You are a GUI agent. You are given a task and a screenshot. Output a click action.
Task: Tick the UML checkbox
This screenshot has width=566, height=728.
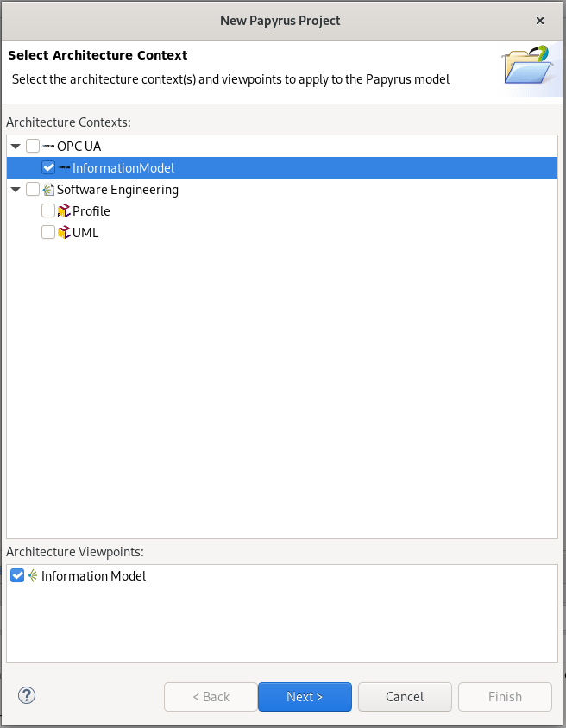[x=48, y=233]
